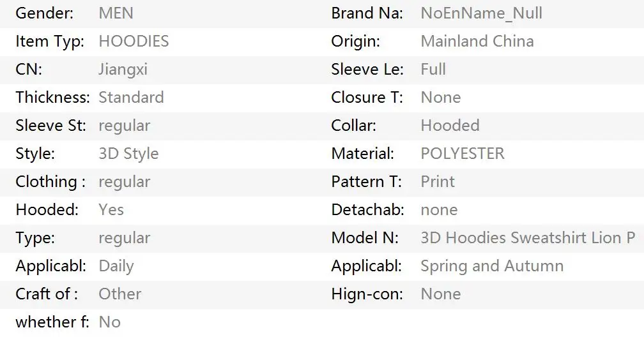Click the Hign-con label
This screenshot has height=337, width=644.
(x=367, y=294)
